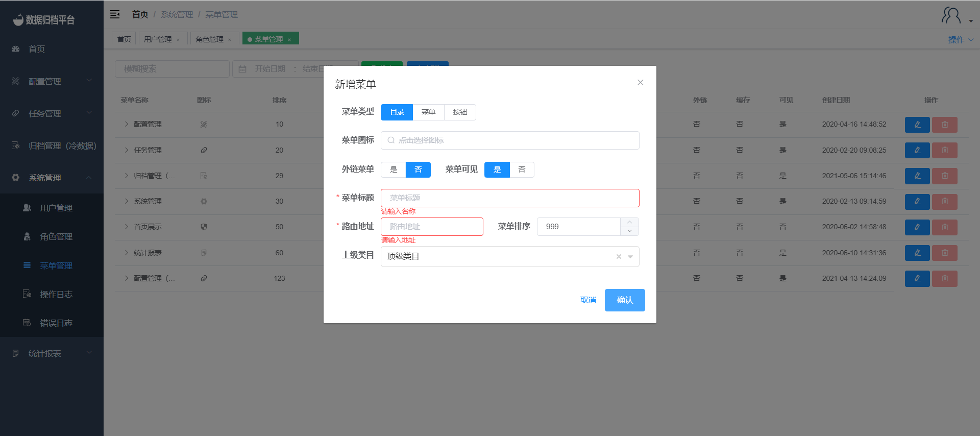Open 用户管理 in the sidebar

[x=52, y=208]
